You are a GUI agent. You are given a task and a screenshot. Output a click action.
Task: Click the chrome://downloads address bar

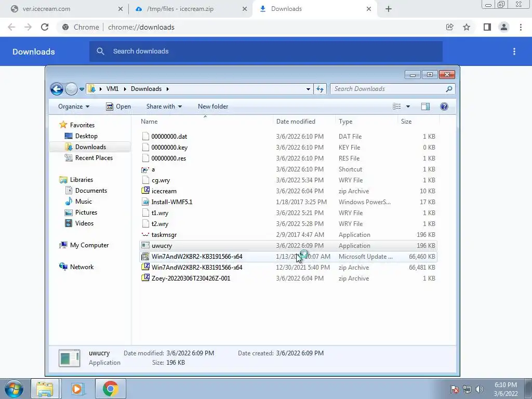(250, 27)
